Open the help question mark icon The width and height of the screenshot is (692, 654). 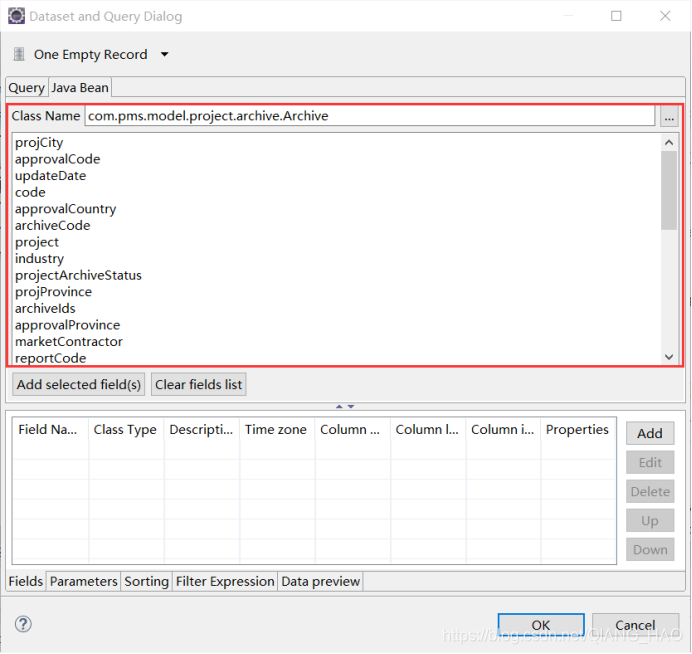click(23, 624)
